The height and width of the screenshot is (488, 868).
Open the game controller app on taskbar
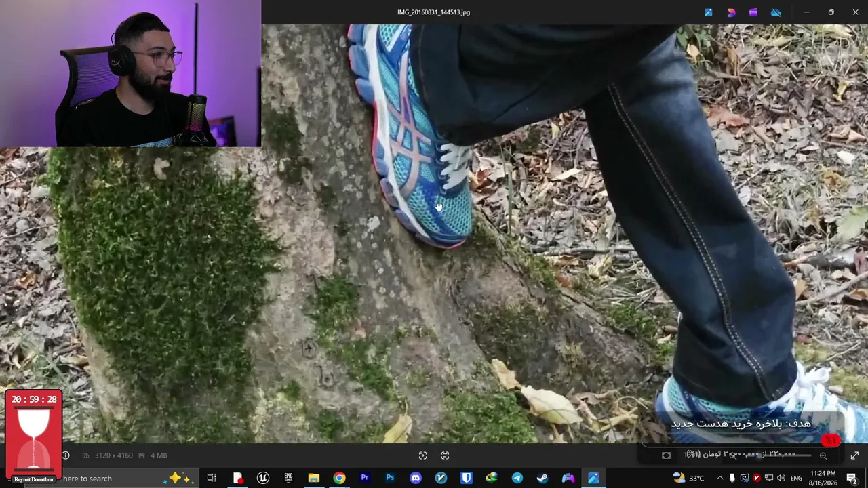[568, 479]
